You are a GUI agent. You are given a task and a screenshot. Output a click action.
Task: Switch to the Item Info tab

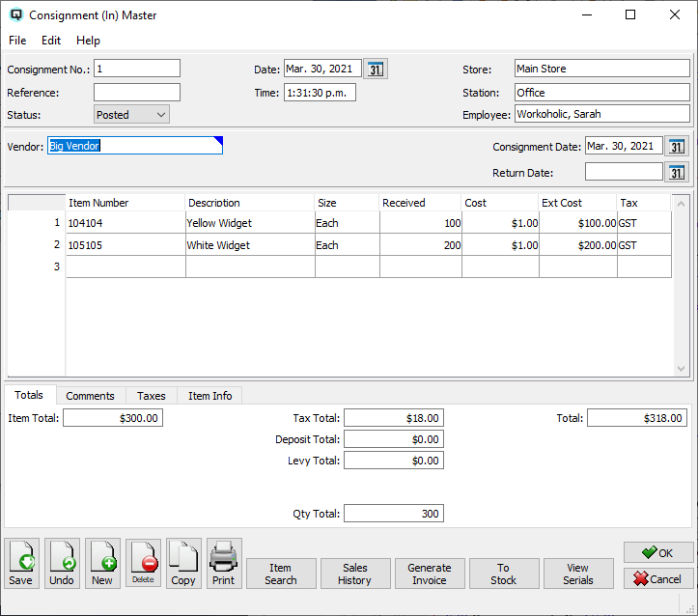click(x=210, y=396)
